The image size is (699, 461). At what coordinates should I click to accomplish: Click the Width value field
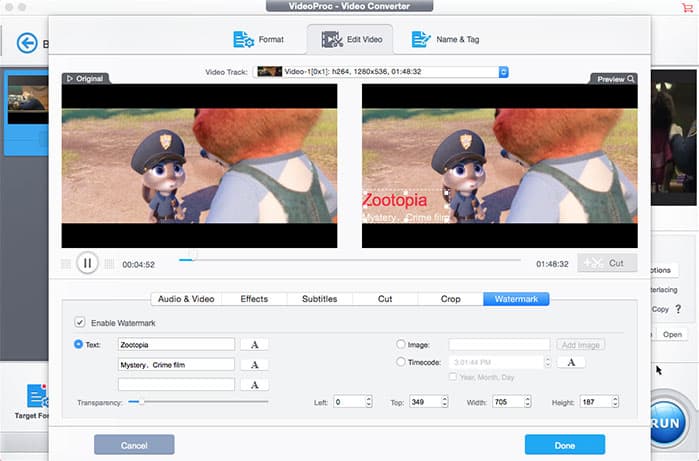click(508, 402)
